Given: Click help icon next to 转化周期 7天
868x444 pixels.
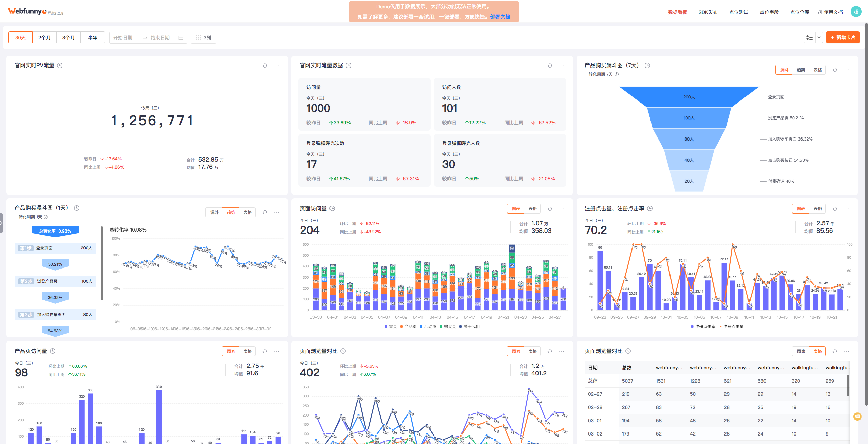Looking at the screenshot, I should click(617, 74).
